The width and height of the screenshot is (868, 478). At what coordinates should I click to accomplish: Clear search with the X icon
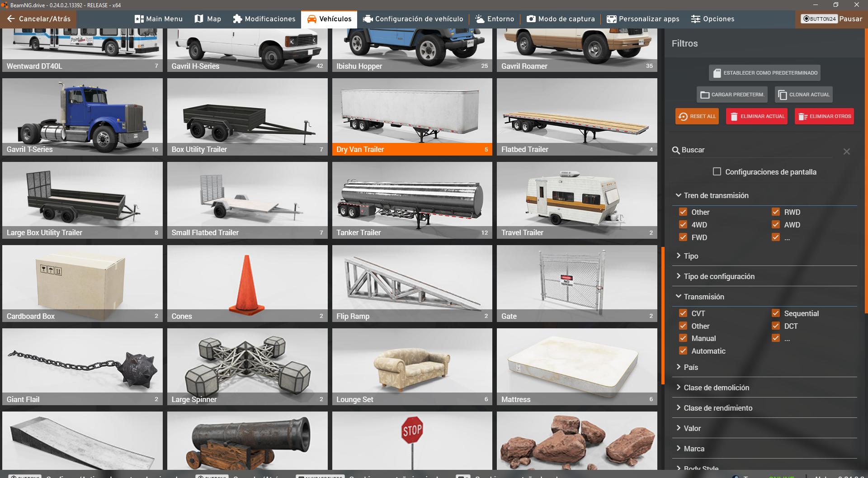tap(847, 151)
